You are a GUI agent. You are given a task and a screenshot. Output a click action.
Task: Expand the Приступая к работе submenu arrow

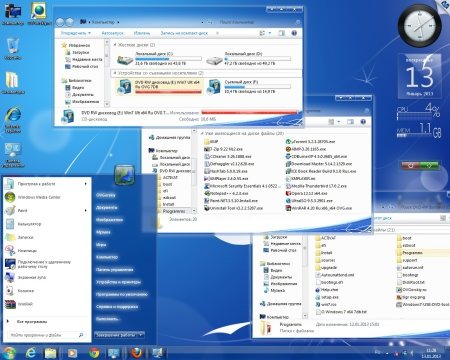[86, 184]
